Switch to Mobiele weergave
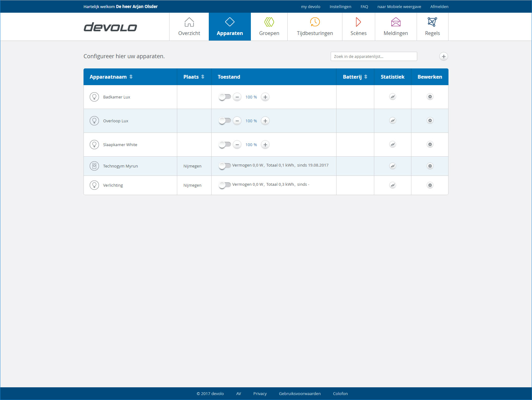Image resolution: width=532 pixels, height=400 pixels. click(x=399, y=7)
